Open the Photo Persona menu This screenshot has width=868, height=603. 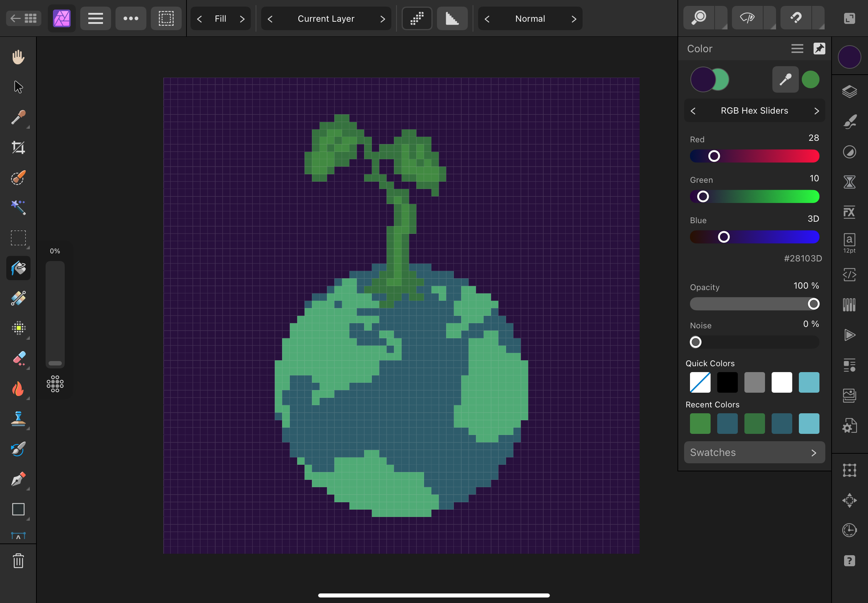click(x=61, y=18)
